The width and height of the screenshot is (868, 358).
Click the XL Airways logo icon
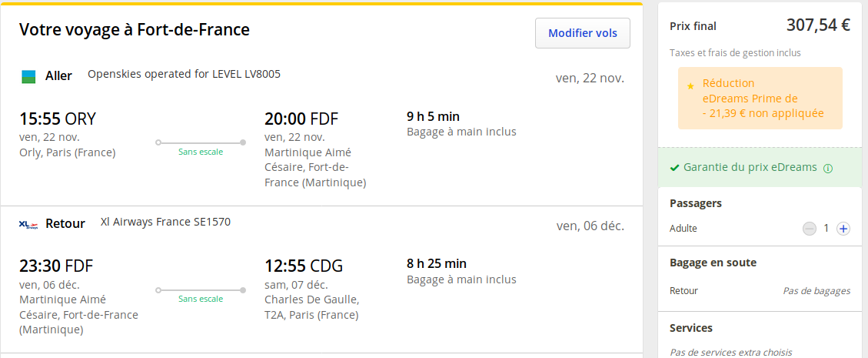point(28,224)
